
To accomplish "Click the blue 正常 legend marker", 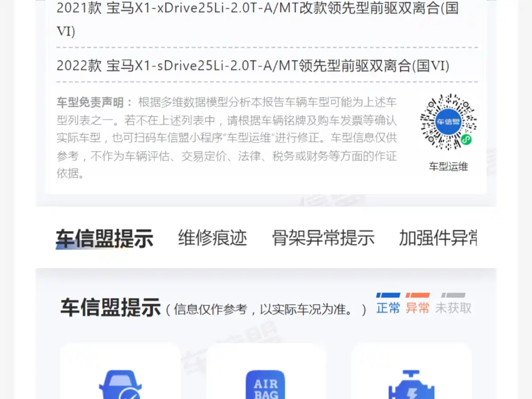I will (x=388, y=295).
